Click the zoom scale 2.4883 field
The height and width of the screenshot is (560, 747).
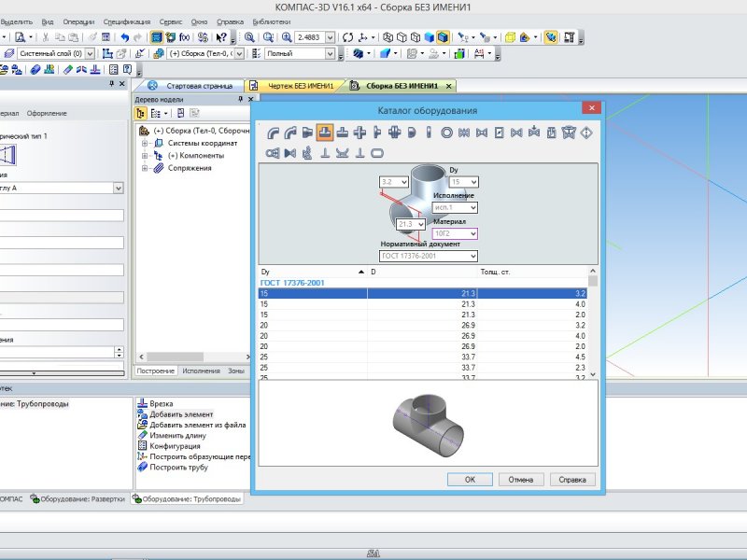pos(310,37)
